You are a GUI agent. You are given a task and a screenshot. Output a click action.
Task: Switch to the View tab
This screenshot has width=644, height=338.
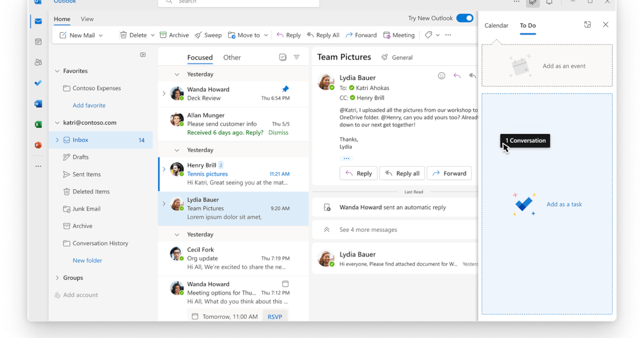pyautogui.click(x=87, y=19)
